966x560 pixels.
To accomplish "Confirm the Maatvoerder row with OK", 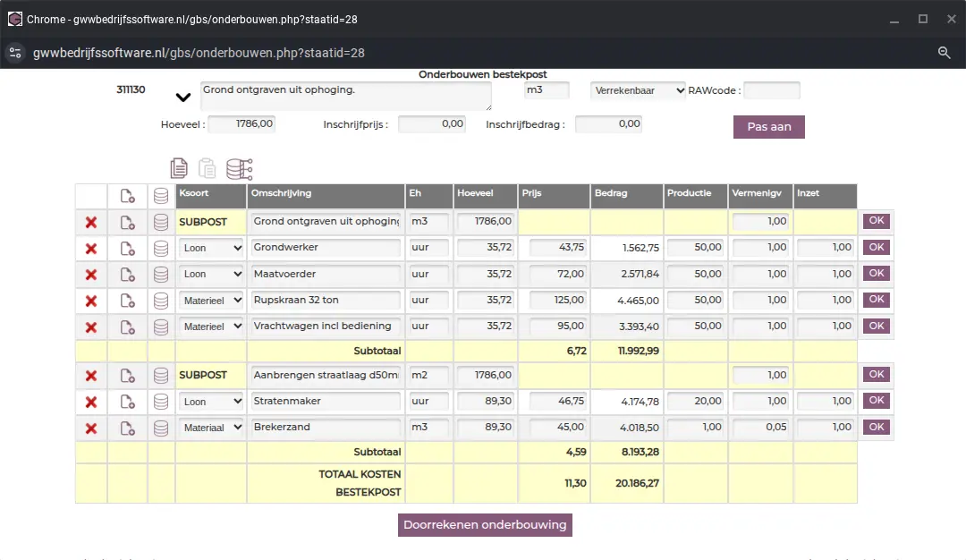I will [x=876, y=274].
